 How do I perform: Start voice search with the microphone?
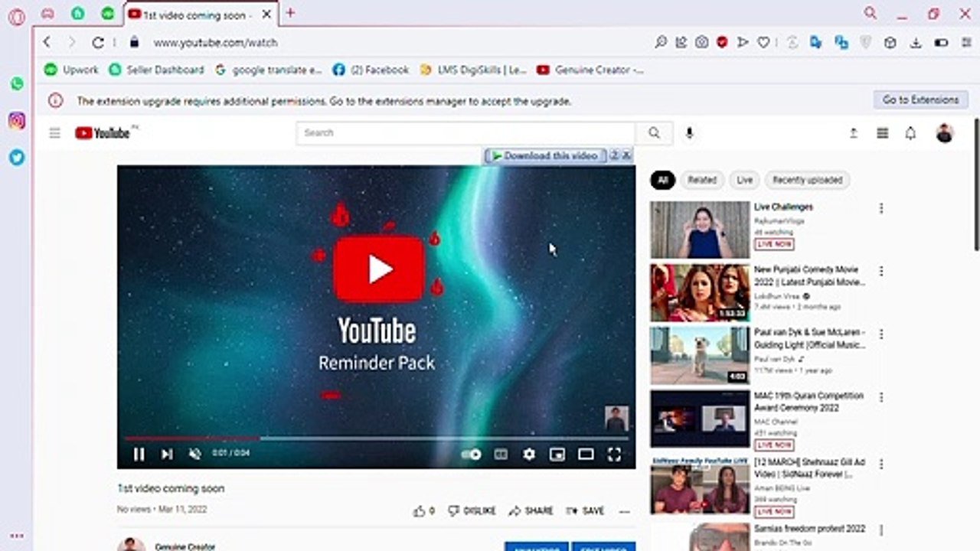pyautogui.click(x=689, y=133)
